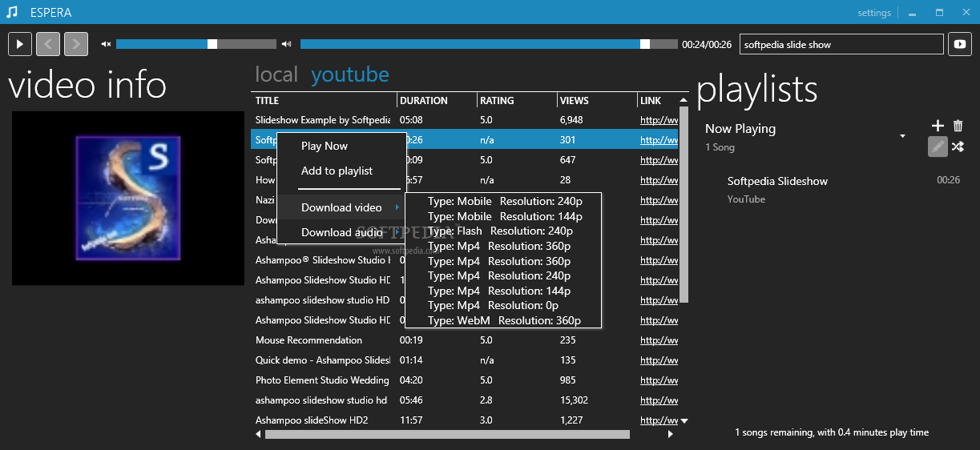Click the playback progress slider handle

(645, 44)
